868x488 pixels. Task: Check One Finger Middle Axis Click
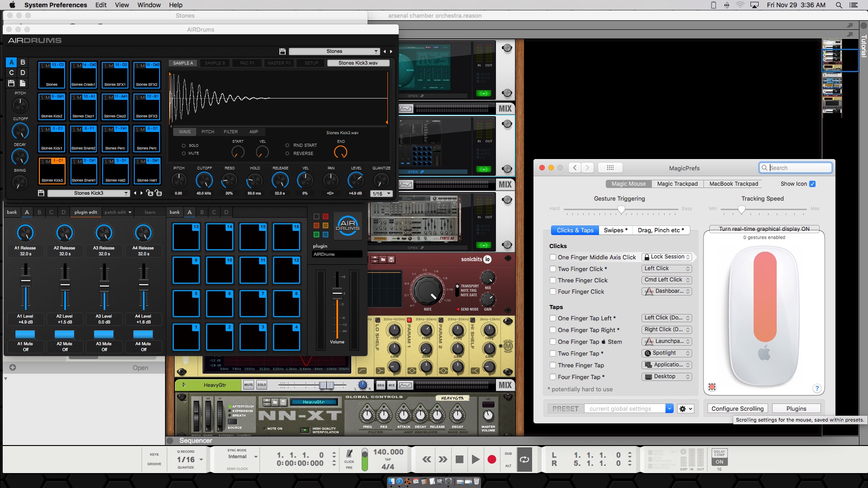(552, 257)
